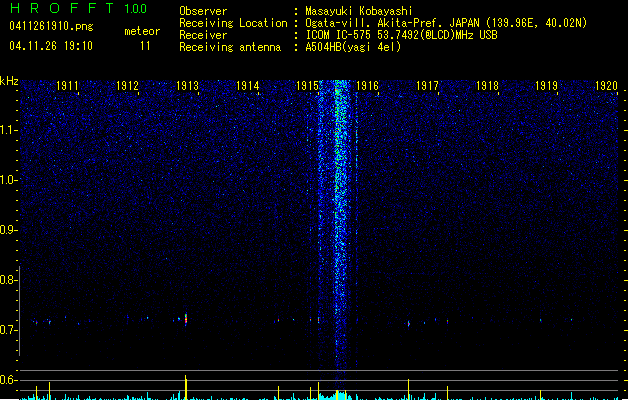Click observer name Masayuki Kobayashi

pos(359,11)
